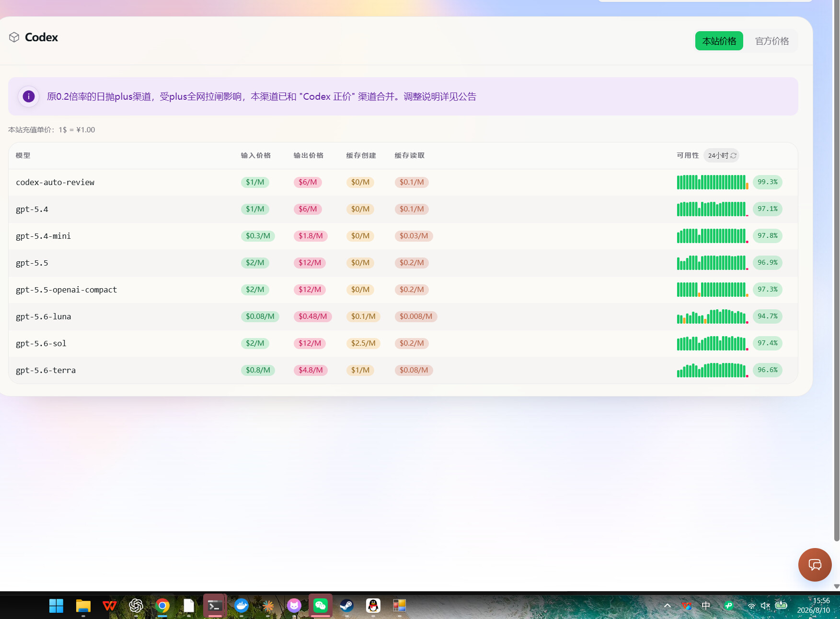Click the $4.8/M output price for gpt-5.6-terra
Screen dimensions: 840x619
(x=311, y=370)
